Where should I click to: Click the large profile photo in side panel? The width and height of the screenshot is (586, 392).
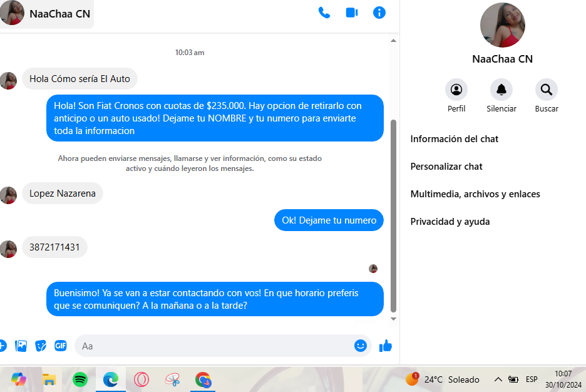[x=502, y=25]
